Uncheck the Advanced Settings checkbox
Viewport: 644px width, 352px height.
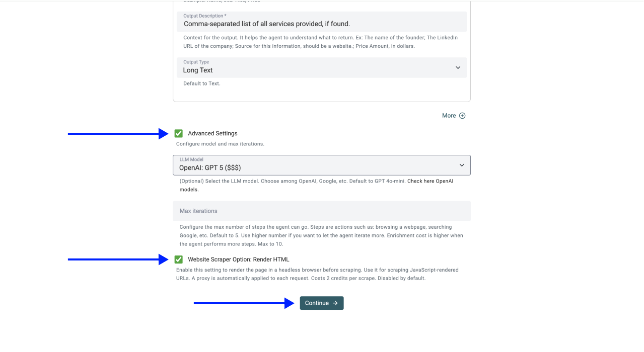(179, 133)
